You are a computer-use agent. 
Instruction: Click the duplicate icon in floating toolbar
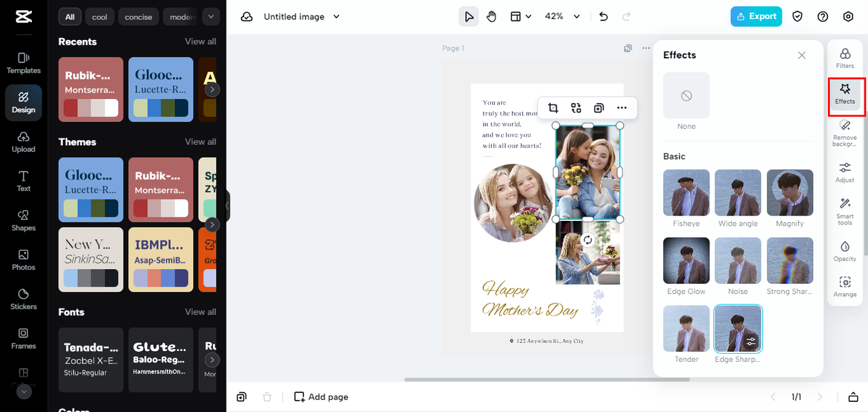[599, 108]
